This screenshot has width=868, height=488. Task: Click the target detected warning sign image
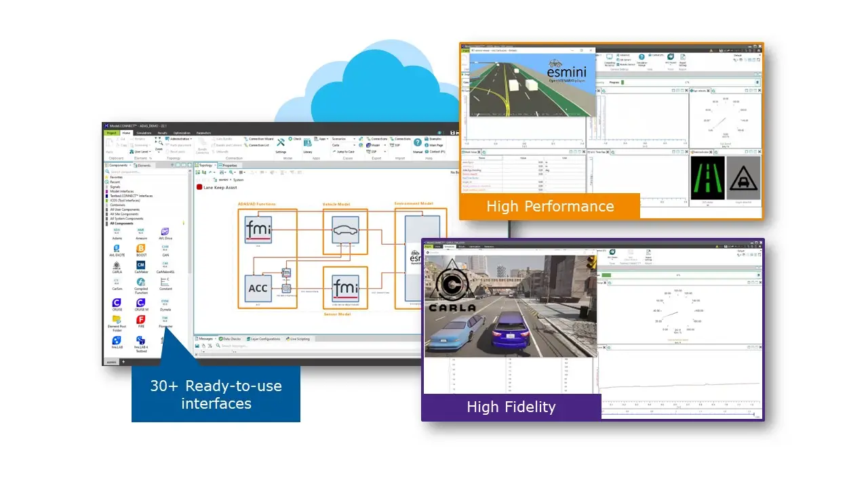click(x=744, y=178)
